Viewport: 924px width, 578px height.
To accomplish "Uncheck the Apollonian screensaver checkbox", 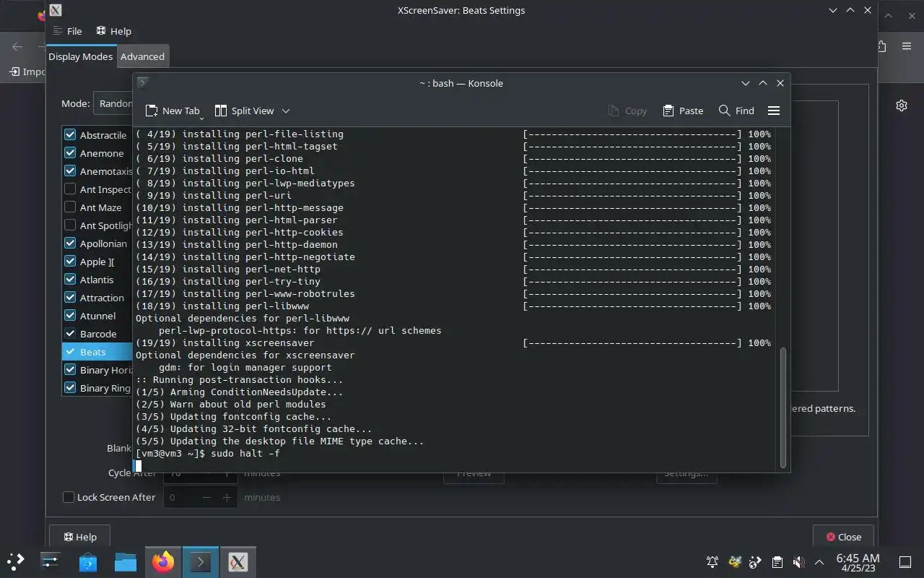I will tap(70, 243).
